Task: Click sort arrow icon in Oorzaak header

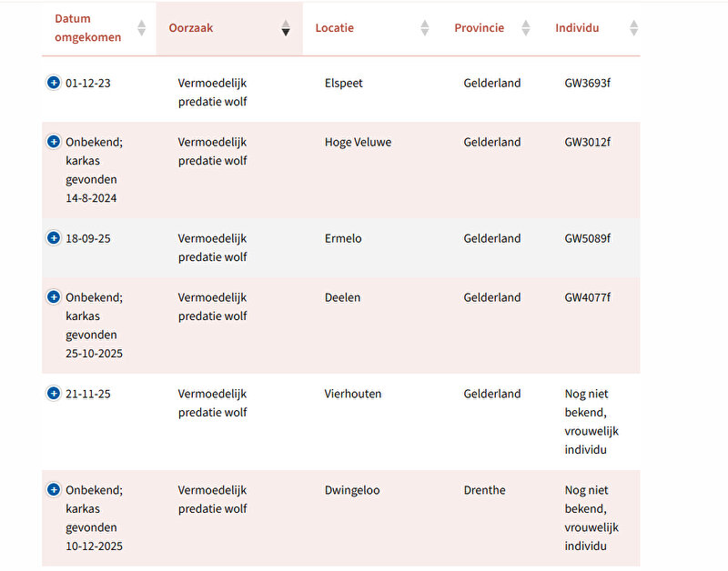Action: [x=286, y=28]
